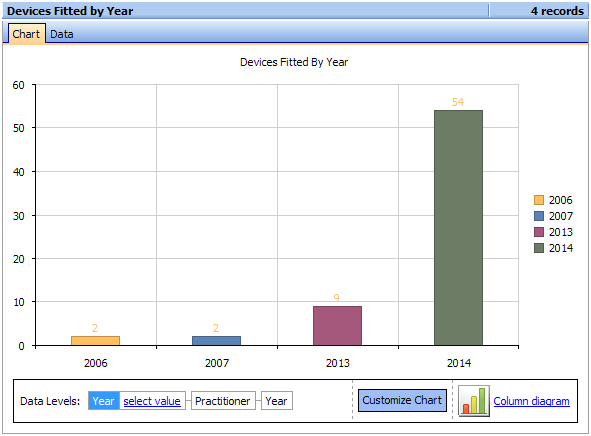Click the 2006 legend text
This screenshot has width=591, height=436.
560,200
